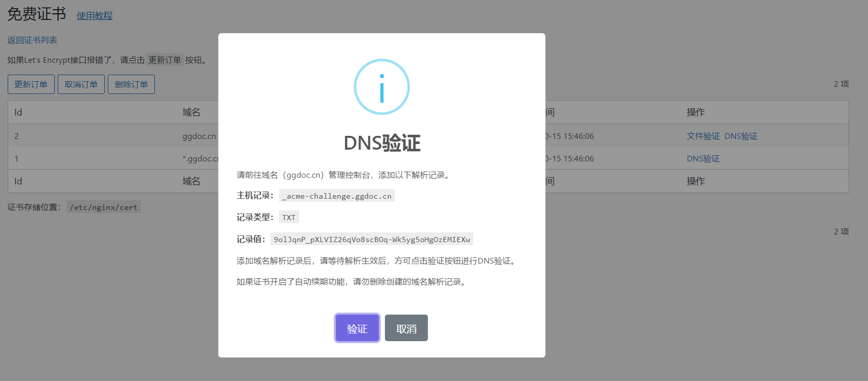This screenshot has height=381, width=868.
Task: Go back via 返回证书列表 link
Action: tap(32, 40)
